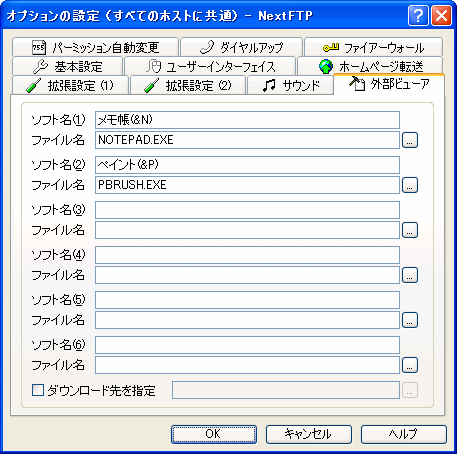Click the wrench basic settings icon

click(40, 66)
